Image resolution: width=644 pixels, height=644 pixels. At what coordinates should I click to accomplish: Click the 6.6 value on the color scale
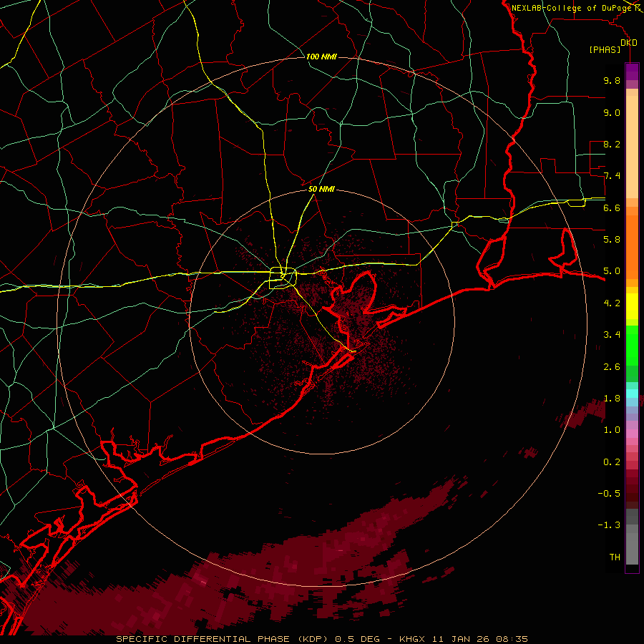tap(612, 208)
